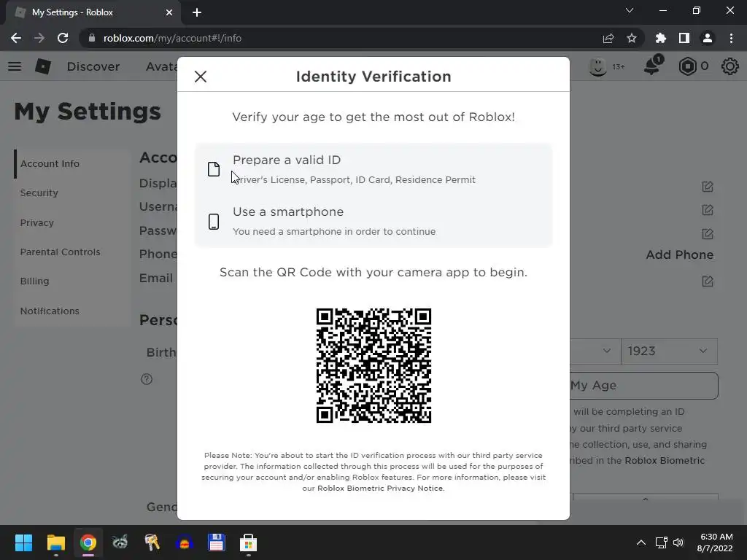Click the smartphone icon beside Use a smartphone
The height and width of the screenshot is (560, 747).
(x=214, y=222)
